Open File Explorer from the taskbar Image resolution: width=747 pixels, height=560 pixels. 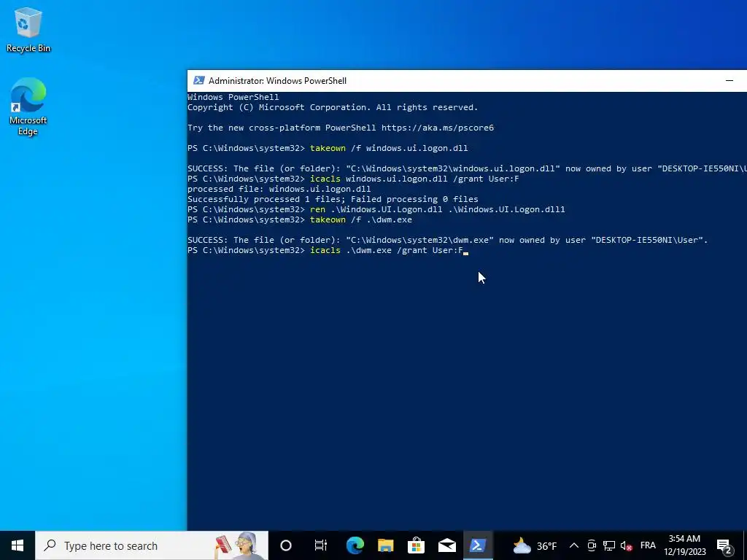point(385,545)
